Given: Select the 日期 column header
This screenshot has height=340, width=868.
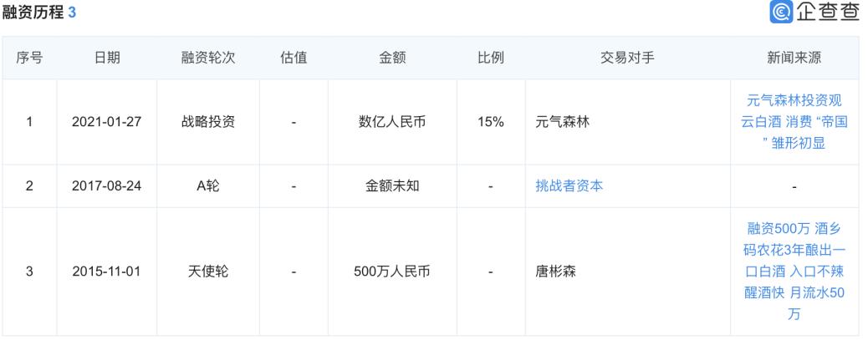Looking at the screenshot, I should tap(107, 58).
